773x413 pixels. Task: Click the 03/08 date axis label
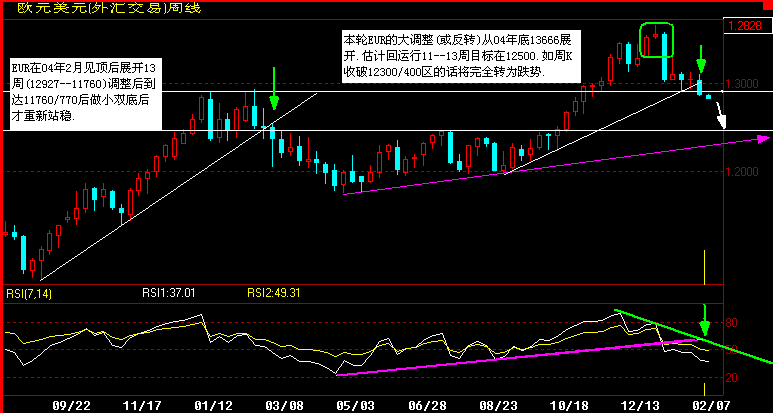click(282, 406)
